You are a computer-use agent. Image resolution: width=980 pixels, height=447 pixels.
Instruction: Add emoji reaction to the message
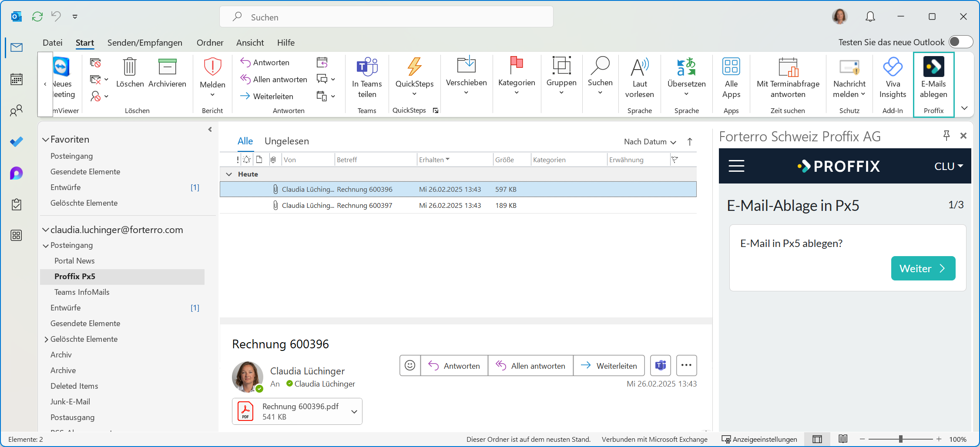coord(410,365)
